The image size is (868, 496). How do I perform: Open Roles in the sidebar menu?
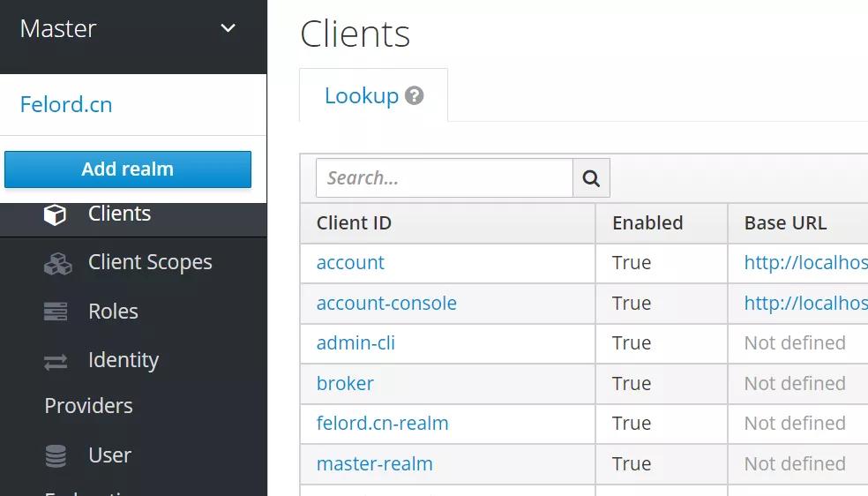[x=113, y=312]
